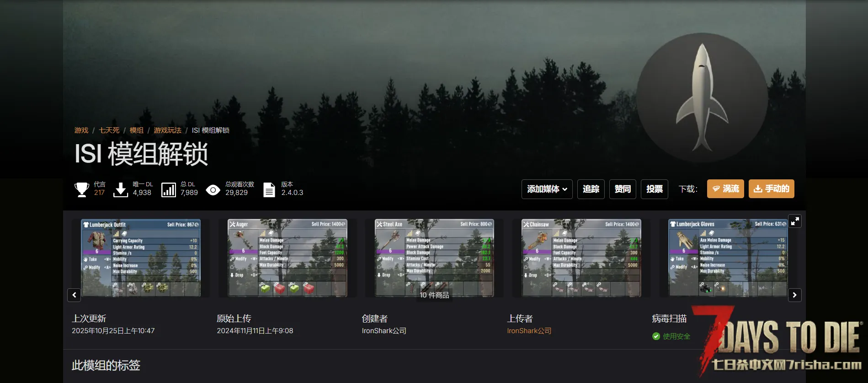868x383 pixels.
Task: Open the 添加媒体 dropdown
Action: pos(547,189)
